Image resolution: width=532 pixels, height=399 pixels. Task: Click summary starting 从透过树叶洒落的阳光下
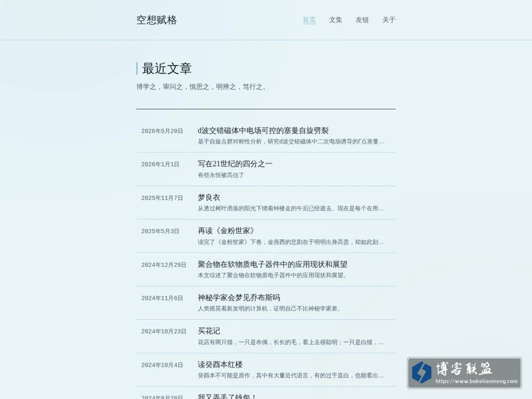(291, 208)
